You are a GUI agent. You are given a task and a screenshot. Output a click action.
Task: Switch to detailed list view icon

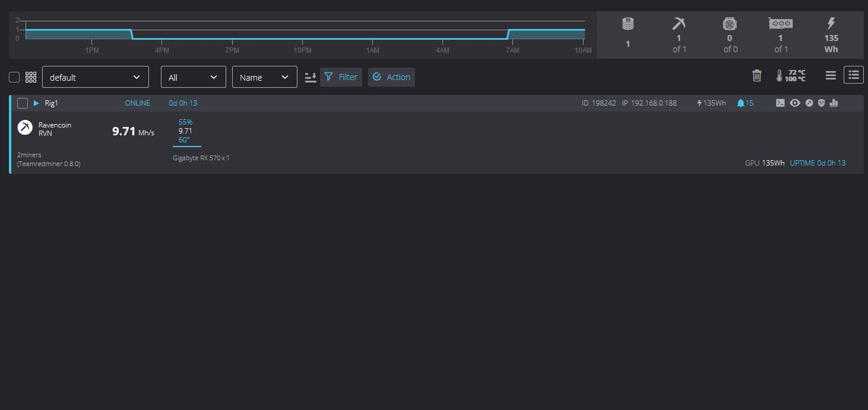[x=853, y=75]
